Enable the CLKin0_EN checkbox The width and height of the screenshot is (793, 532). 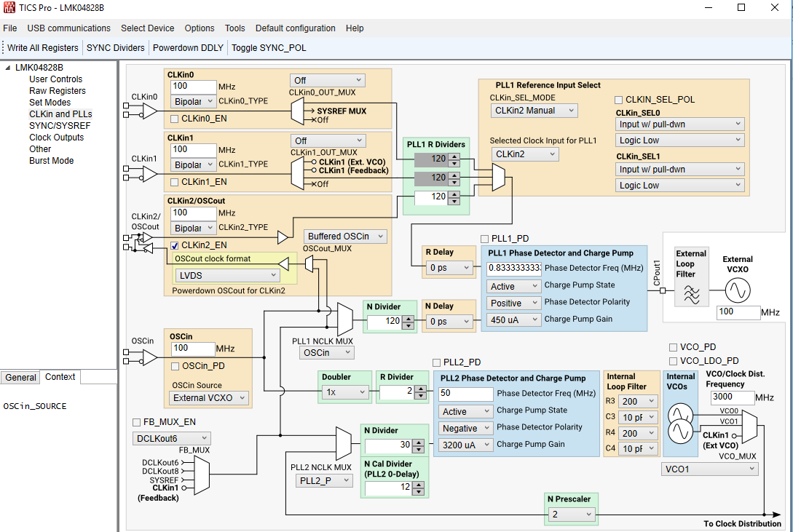[175, 119]
